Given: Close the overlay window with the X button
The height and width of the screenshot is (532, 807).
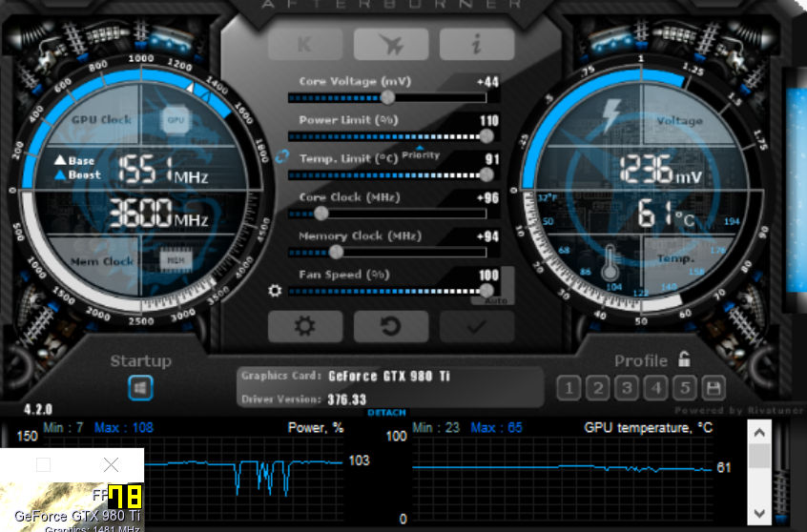Looking at the screenshot, I should pyautogui.click(x=112, y=465).
